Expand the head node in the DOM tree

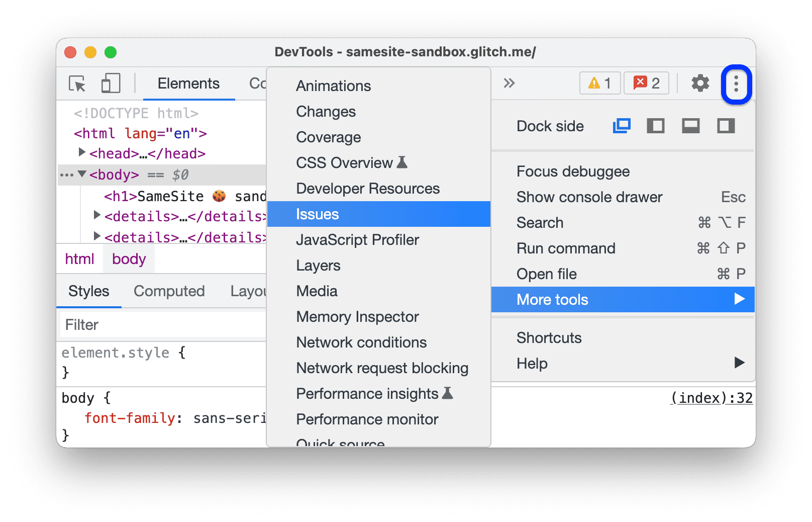82,153
